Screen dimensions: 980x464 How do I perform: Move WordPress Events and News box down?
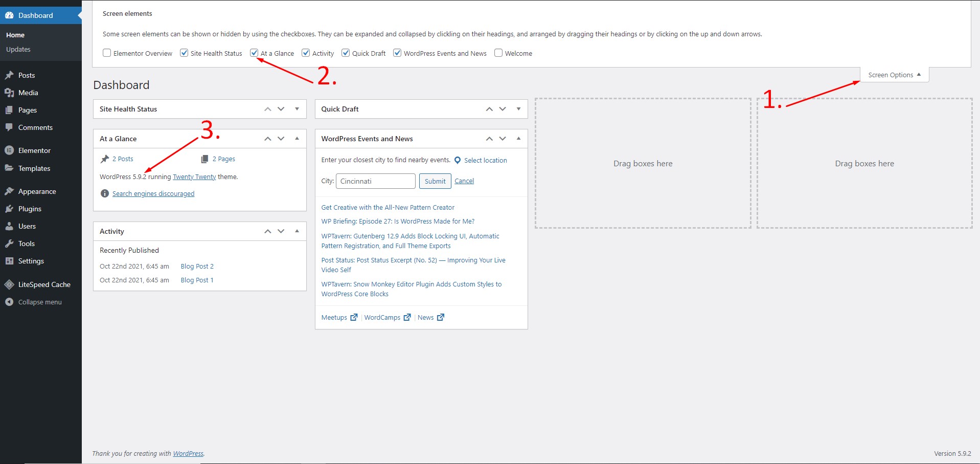coord(503,139)
